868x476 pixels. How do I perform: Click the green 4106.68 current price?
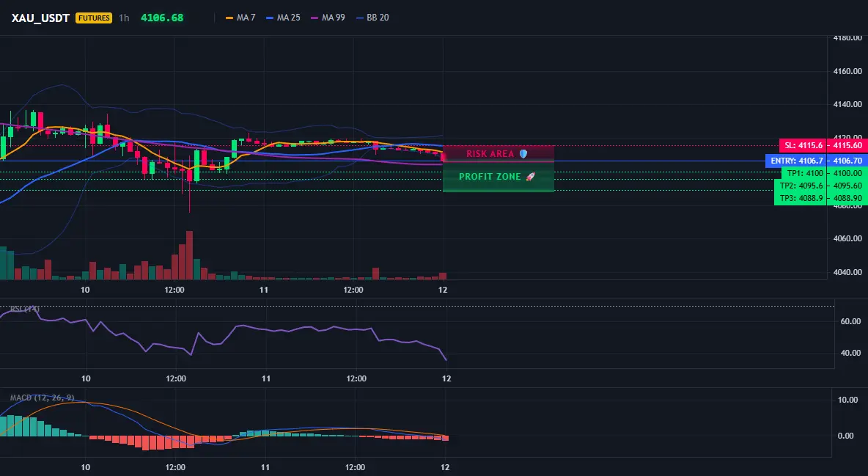[161, 18]
